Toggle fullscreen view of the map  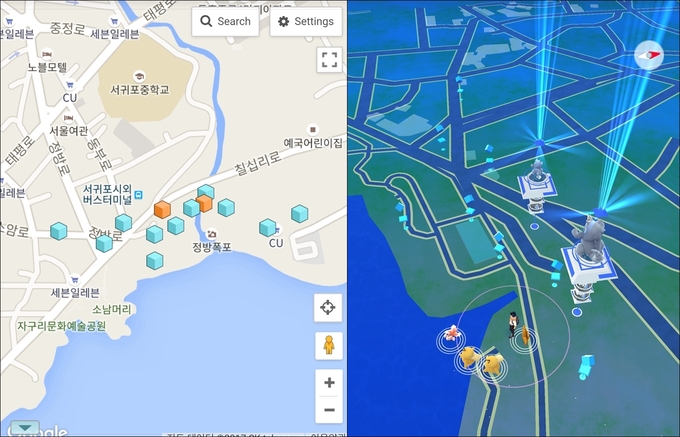tap(329, 60)
